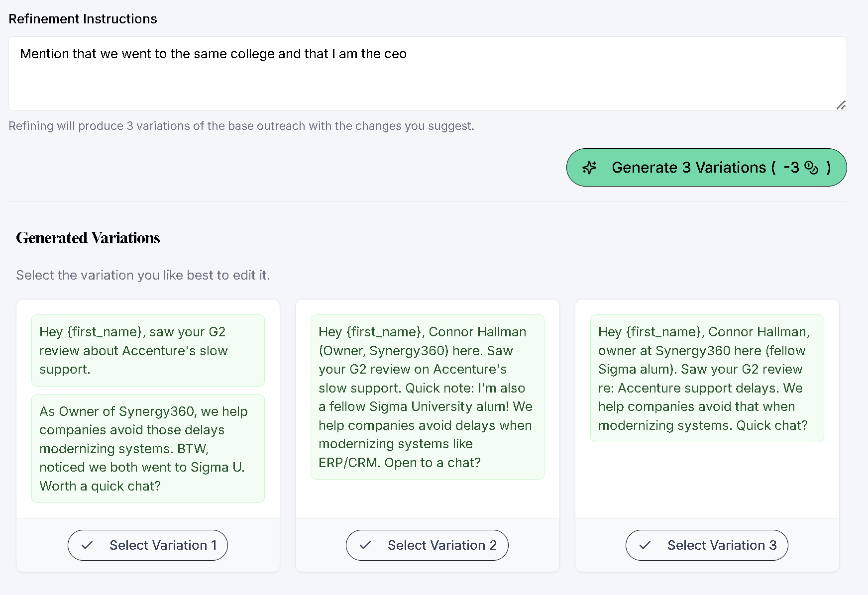Click the Variation 3 message ending "Quick chat?"

pos(707,378)
